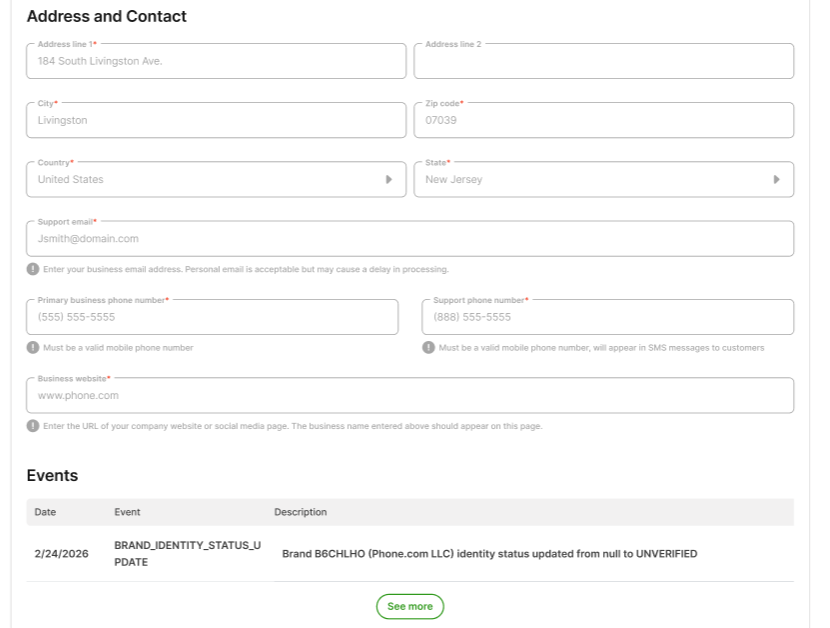Viewport: 830px width, 628px height.
Task: Select the City input field
Action: [x=216, y=121]
